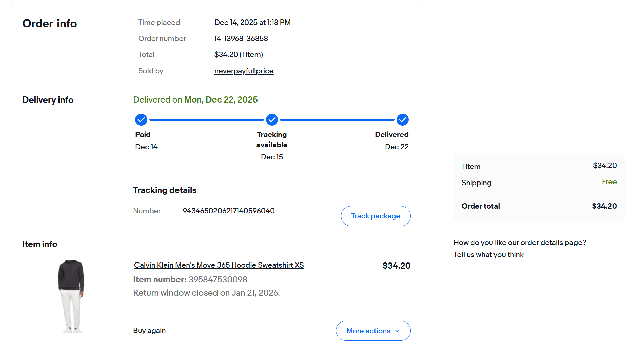The image size is (632, 364).
Task: Expand the More actions dropdown button
Action: 368,331
